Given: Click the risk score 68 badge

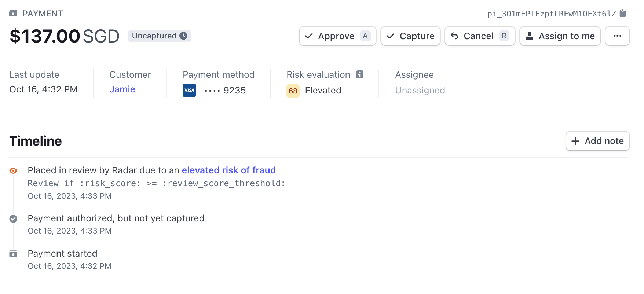Looking at the screenshot, I should [x=293, y=91].
